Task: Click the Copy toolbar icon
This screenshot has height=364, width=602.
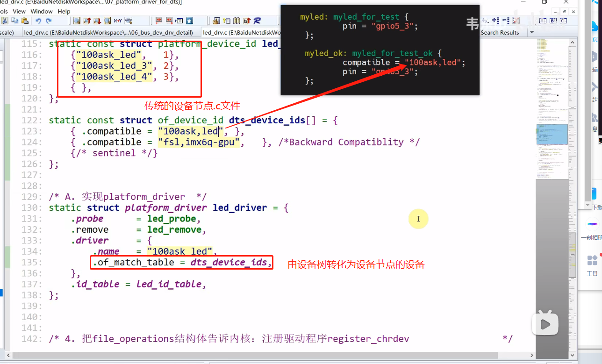Action: pyautogui.click(x=15, y=21)
